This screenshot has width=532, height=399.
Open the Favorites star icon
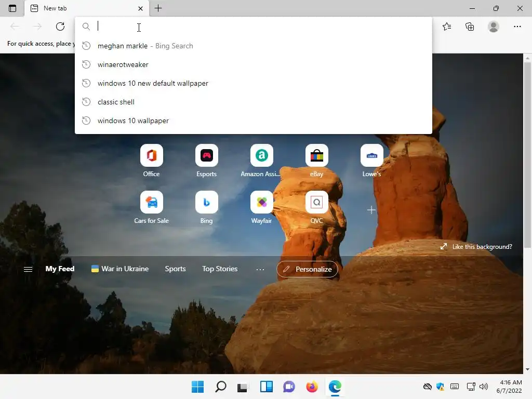tap(447, 26)
